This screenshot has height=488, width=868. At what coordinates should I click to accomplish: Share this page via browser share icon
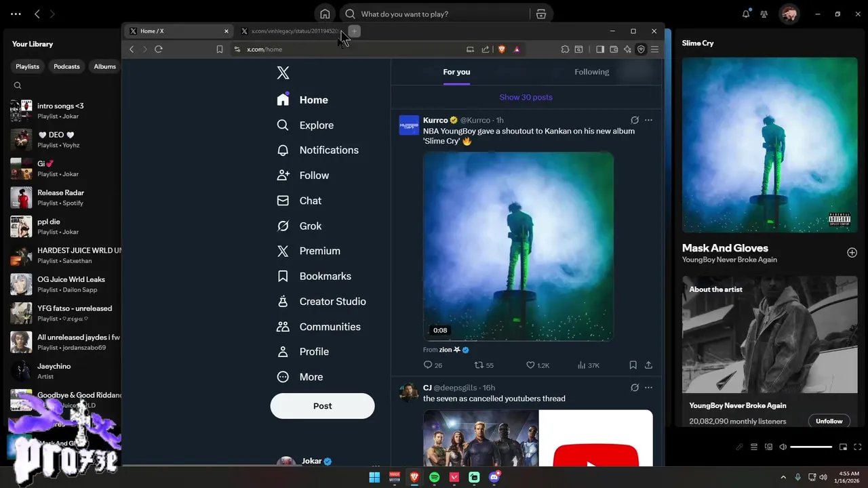point(486,49)
